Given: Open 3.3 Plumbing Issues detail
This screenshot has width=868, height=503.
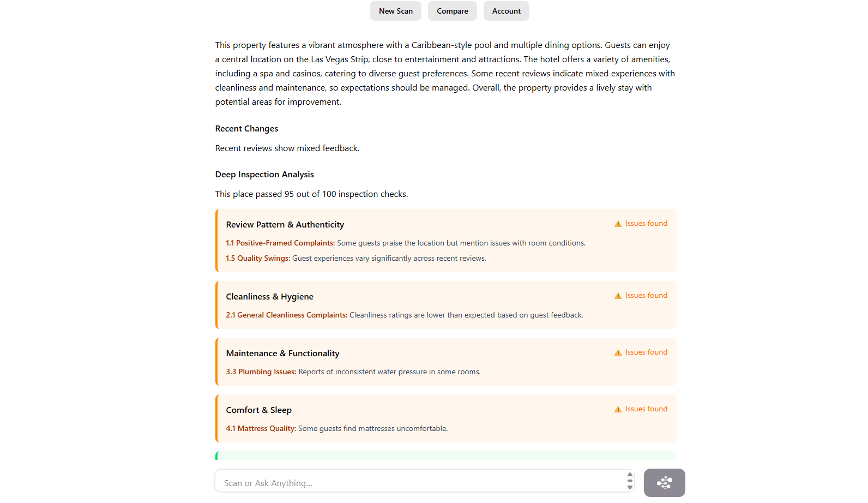Looking at the screenshot, I should 353,372.
